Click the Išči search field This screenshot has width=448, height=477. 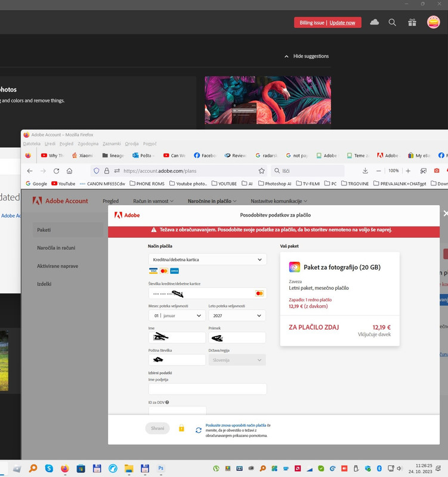[308, 171]
